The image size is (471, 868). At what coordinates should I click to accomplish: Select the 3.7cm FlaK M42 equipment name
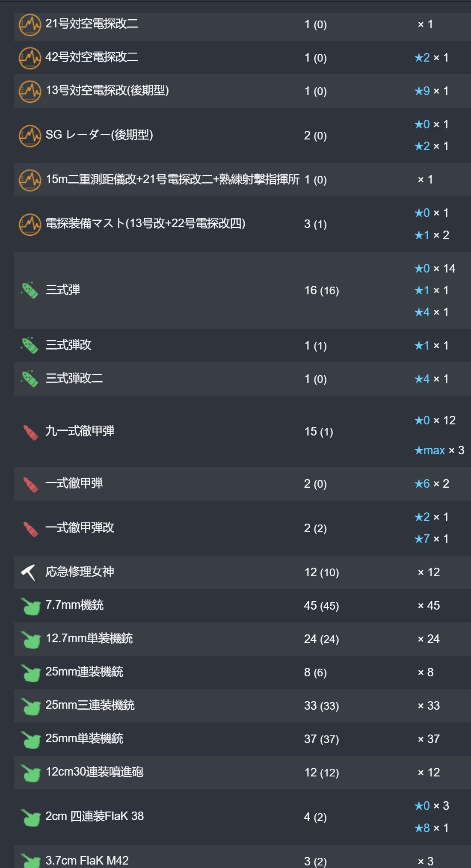pyautogui.click(x=87, y=860)
